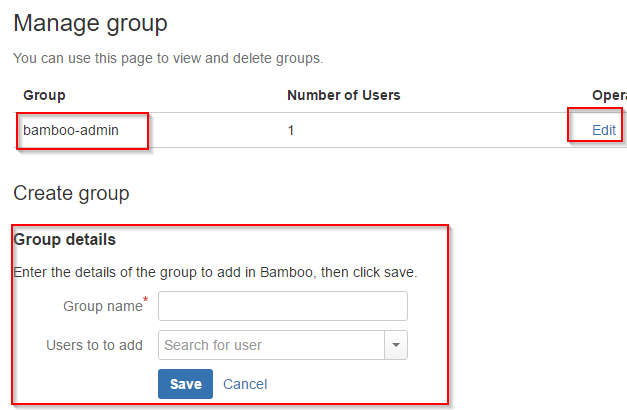Click the red required asterisk
Image resolution: width=627 pixels, height=410 pixels.
146,299
